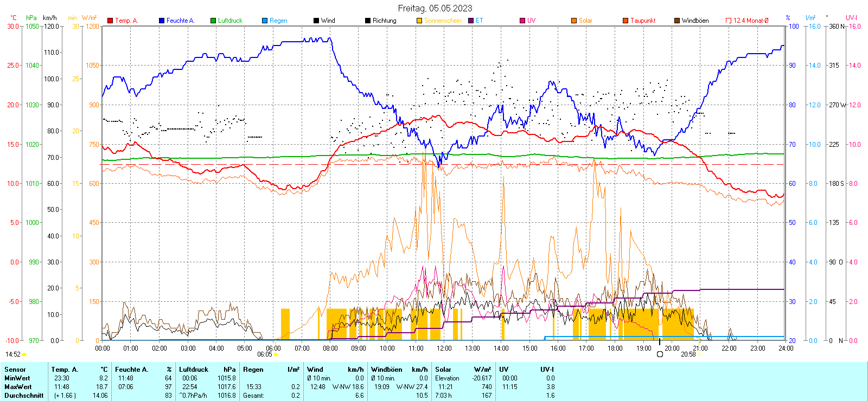Select the purple ET legend marker
Screen dimensions: 868x401
pyautogui.click(x=471, y=21)
